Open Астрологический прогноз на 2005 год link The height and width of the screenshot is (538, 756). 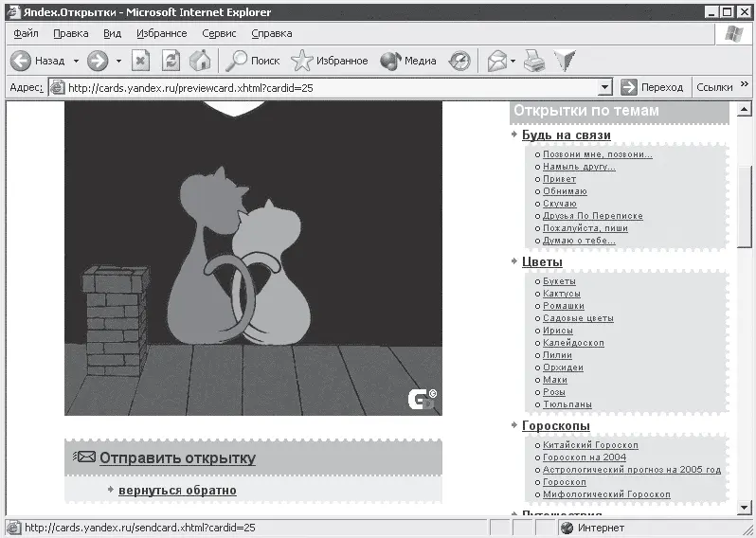[x=632, y=470]
